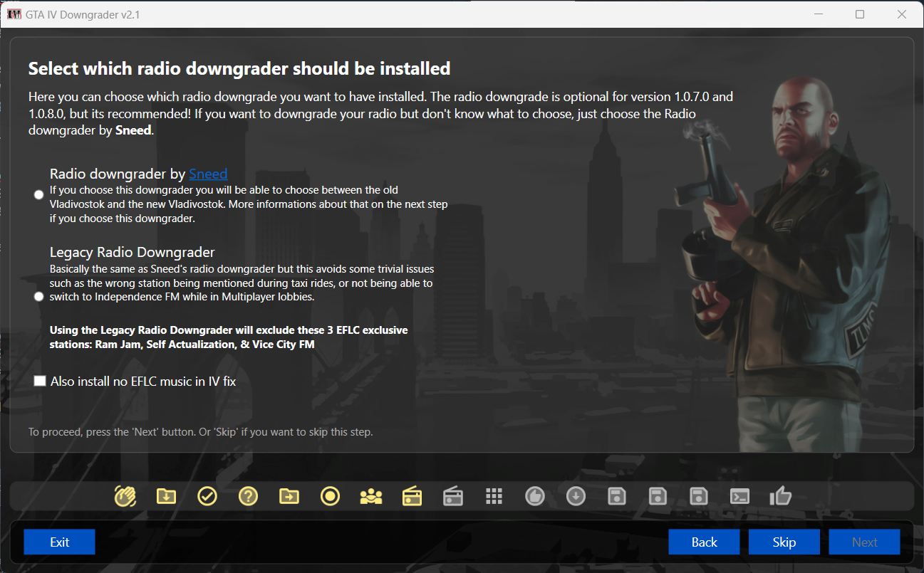Select the download arrow circle step icon
Screen dimensions: 924x573
point(576,496)
